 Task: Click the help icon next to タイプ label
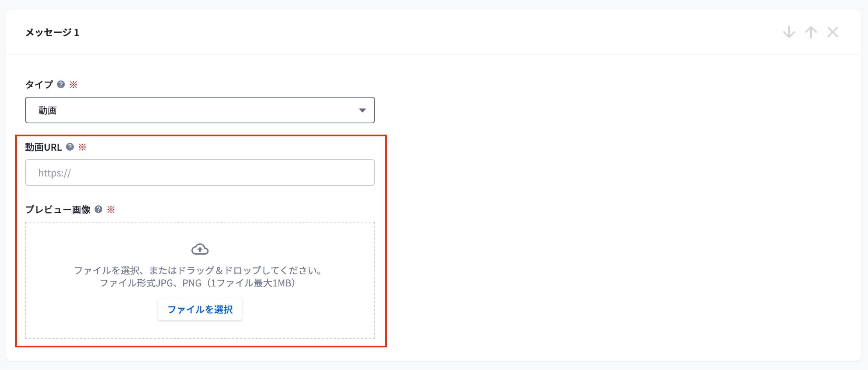[61, 84]
